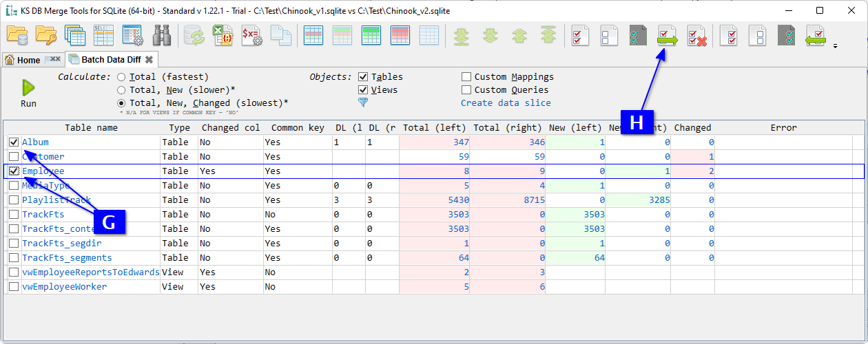Enable the Custom Mappings checkbox
This screenshot has height=344, width=868.
[466, 77]
